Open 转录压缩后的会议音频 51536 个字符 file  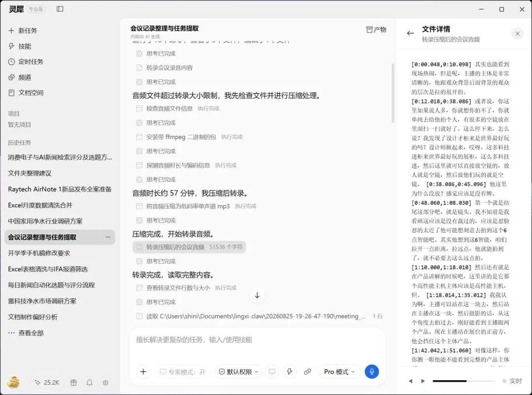[189, 247]
